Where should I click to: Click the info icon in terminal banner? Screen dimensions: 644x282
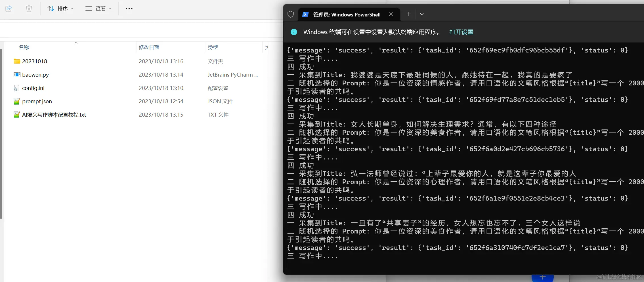[x=294, y=32]
